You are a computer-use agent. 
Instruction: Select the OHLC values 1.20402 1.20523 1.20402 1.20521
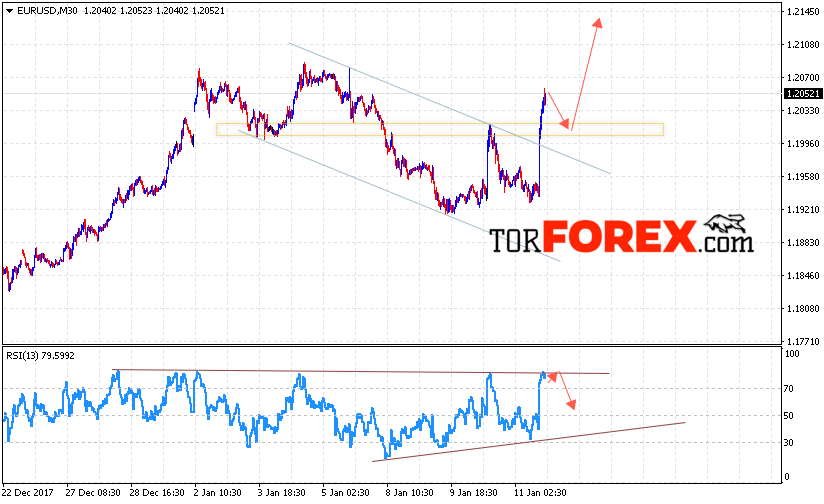(154, 11)
